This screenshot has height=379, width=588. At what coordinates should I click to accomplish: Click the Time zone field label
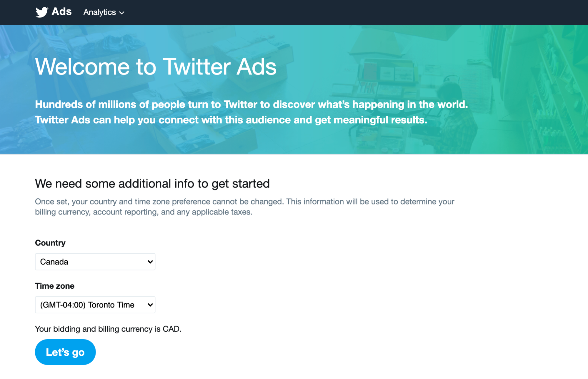(55, 286)
